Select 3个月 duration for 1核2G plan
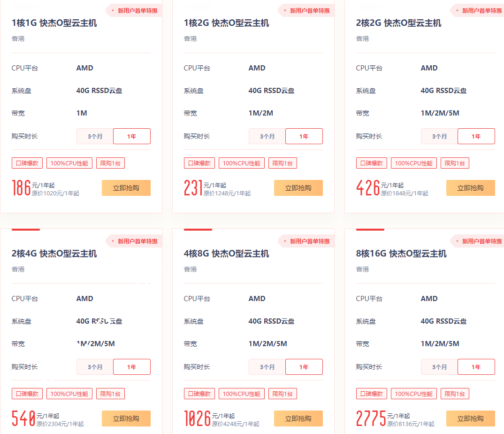The width and height of the screenshot is (504, 434). 267,136
